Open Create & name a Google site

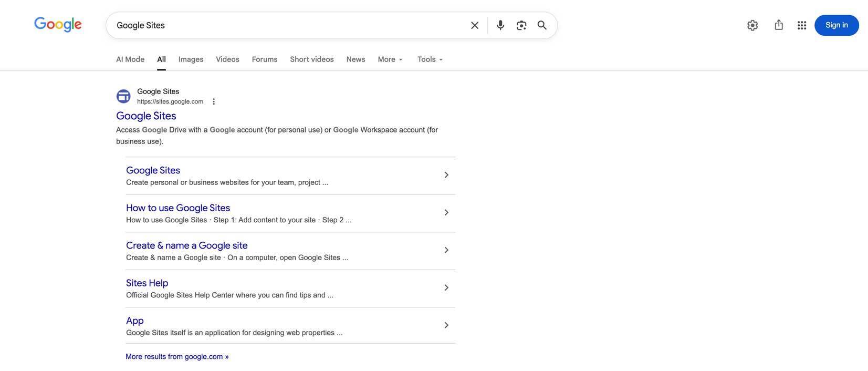(187, 245)
